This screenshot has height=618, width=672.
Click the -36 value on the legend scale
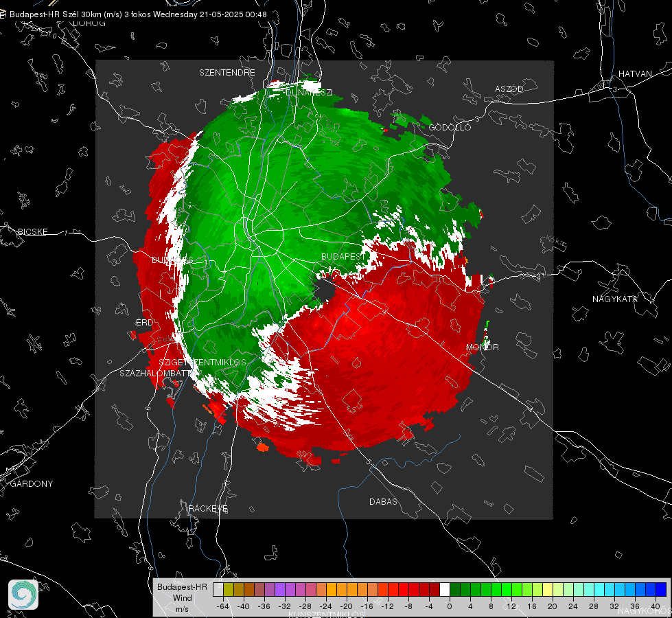[264, 606]
